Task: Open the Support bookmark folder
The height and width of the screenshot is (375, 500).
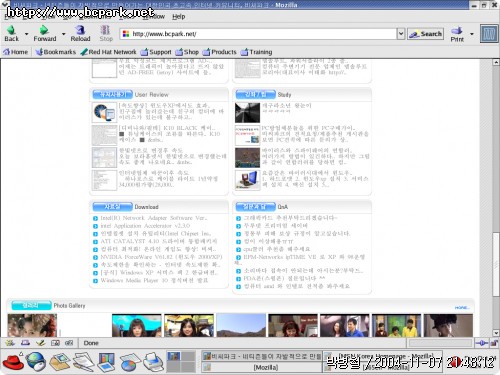Action: (156, 52)
